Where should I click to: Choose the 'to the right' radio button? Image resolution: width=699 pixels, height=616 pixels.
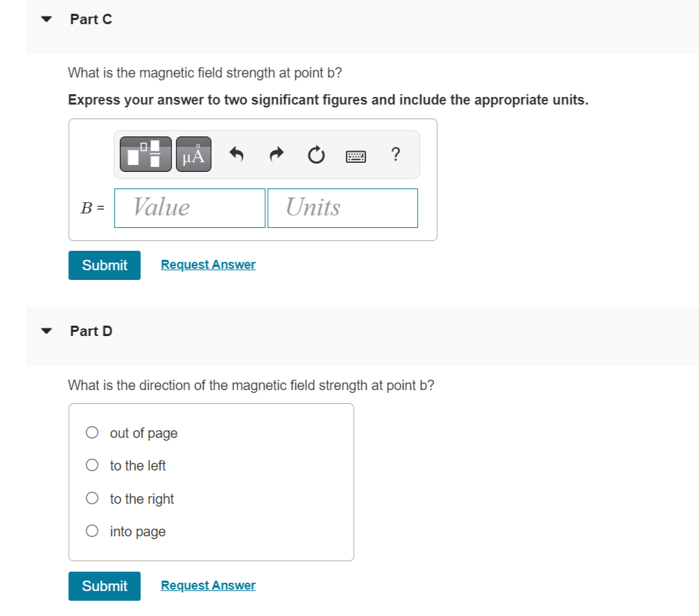[x=92, y=498]
